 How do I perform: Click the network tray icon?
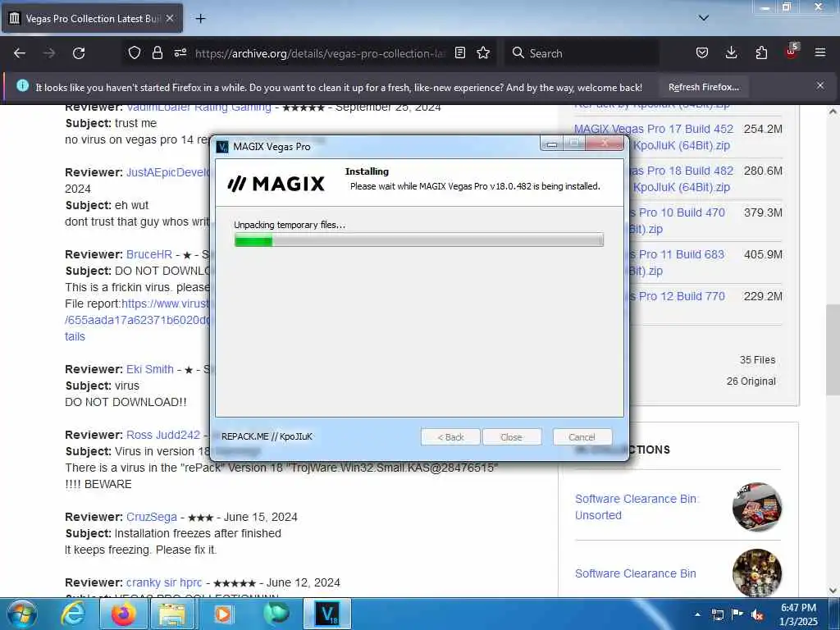pyautogui.click(x=717, y=614)
